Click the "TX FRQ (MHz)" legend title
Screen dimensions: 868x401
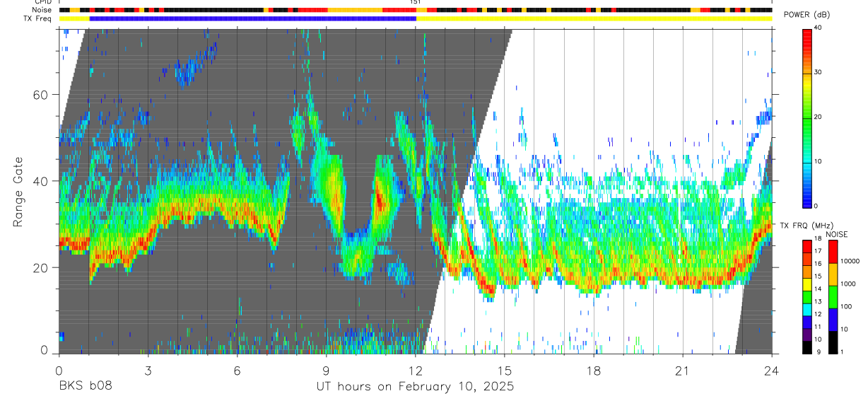tap(806, 226)
